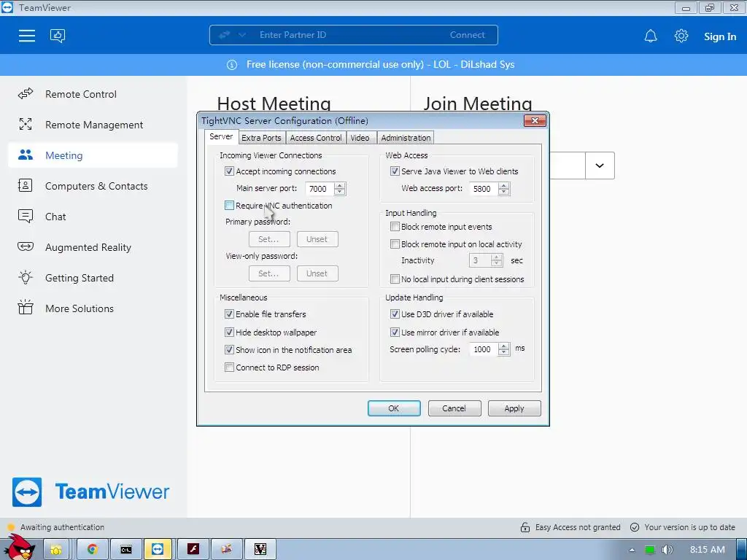Enable Block remote input events

[x=395, y=227]
